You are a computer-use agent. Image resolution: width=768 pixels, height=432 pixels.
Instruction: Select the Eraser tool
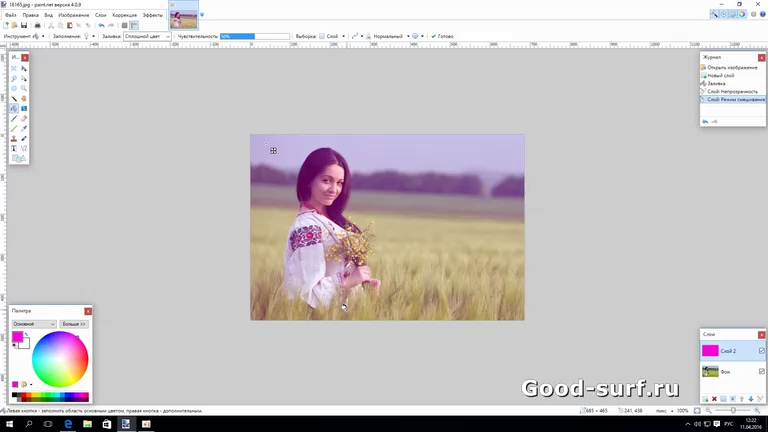(x=24, y=119)
